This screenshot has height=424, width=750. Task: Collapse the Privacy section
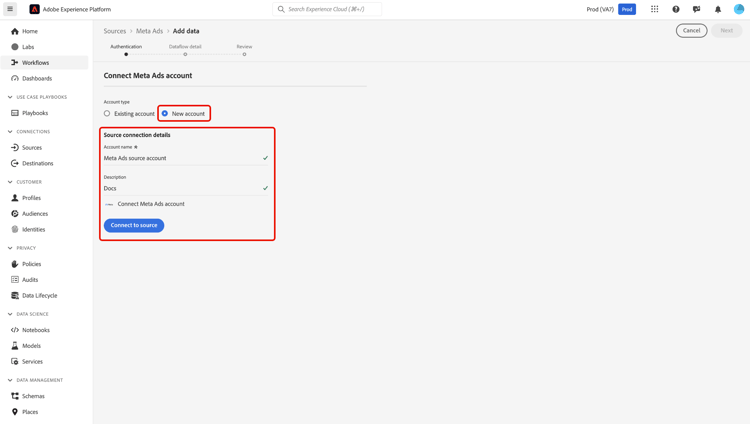[x=10, y=248]
